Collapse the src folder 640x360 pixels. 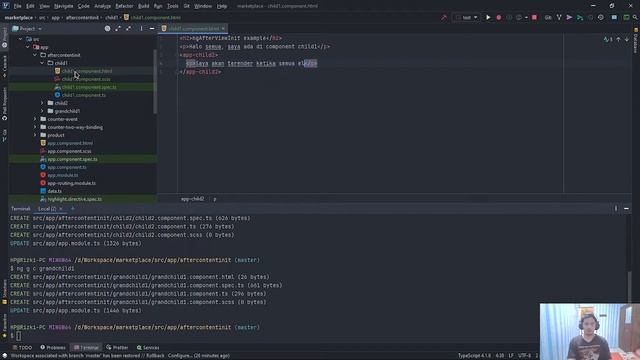[20, 39]
